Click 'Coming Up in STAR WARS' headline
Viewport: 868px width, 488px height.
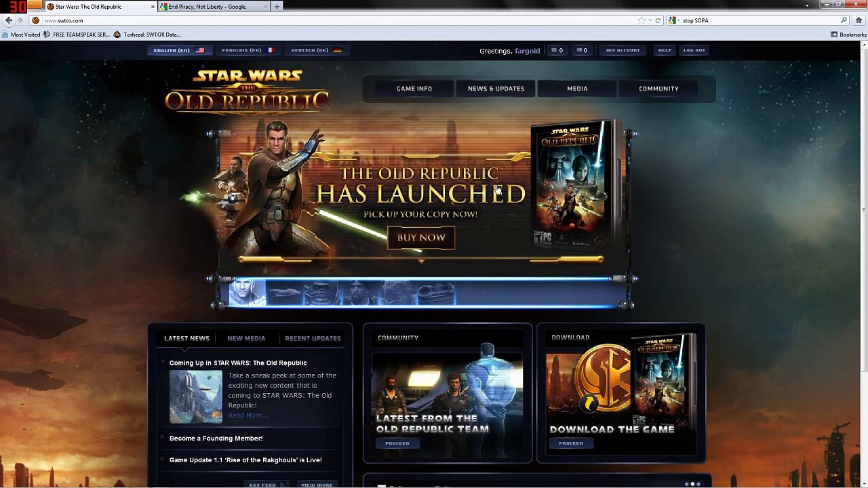tap(238, 363)
